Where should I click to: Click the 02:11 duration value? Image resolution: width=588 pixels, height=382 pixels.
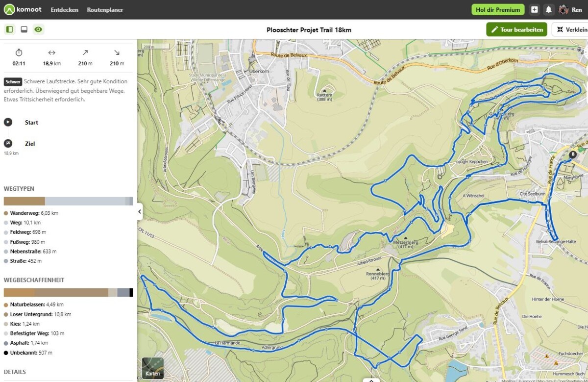(x=19, y=63)
